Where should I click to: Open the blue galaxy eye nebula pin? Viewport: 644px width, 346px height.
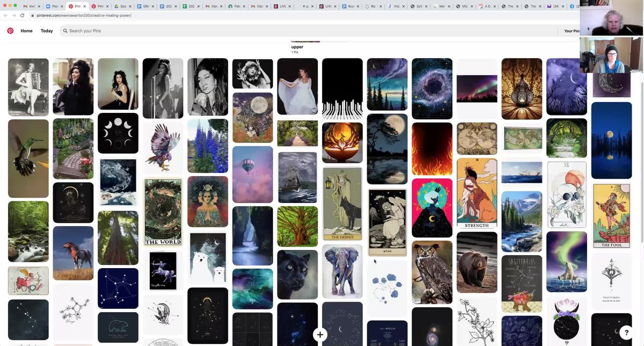432,89
